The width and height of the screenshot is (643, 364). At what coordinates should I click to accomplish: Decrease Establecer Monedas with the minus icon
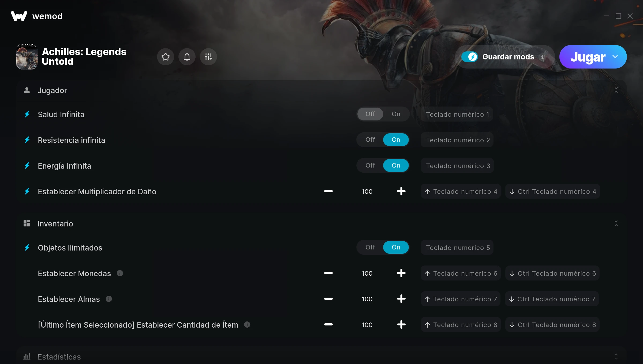coord(328,273)
